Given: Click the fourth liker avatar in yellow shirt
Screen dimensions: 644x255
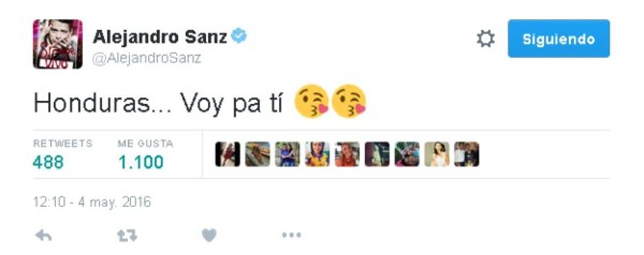Looking at the screenshot, I should pyautogui.click(x=317, y=154).
